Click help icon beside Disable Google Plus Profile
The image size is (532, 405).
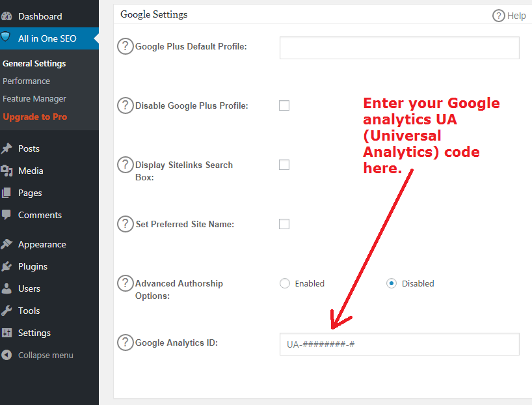(x=126, y=105)
